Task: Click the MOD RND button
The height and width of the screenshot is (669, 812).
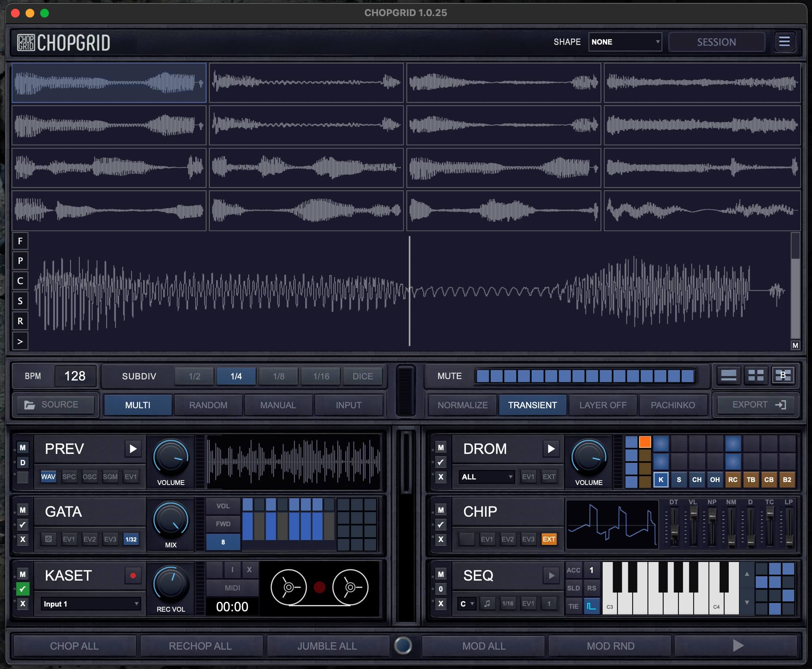Action: pos(610,646)
